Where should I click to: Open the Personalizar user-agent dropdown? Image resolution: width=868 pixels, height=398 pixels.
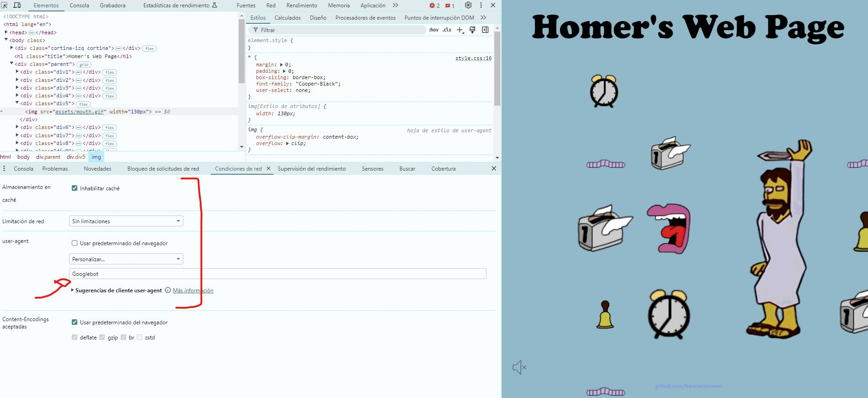coord(126,259)
